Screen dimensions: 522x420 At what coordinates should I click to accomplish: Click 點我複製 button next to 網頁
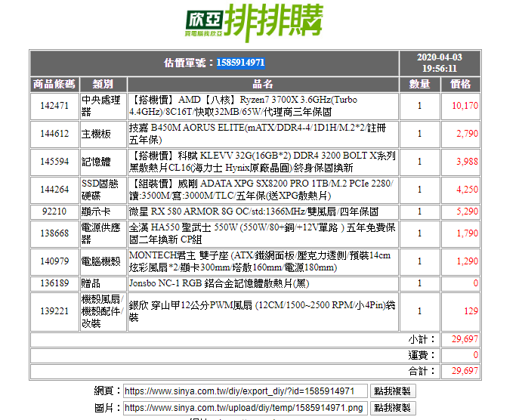point(393,391)
